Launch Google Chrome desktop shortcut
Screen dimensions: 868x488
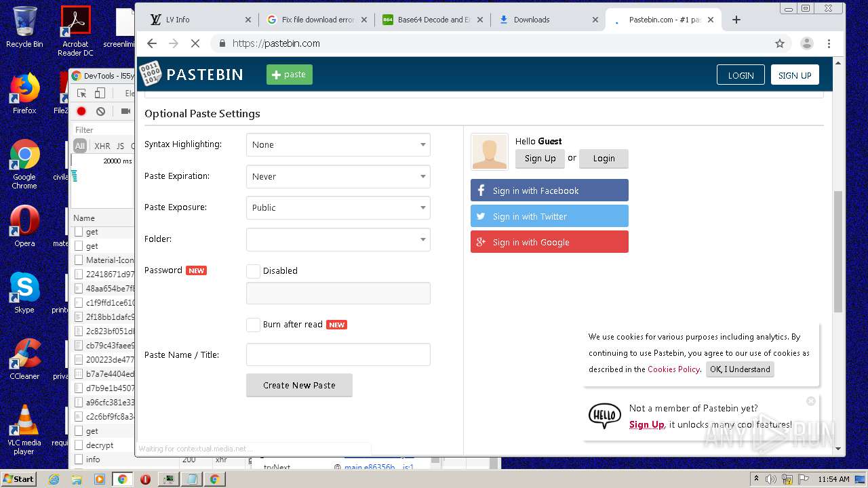(24, 164)
